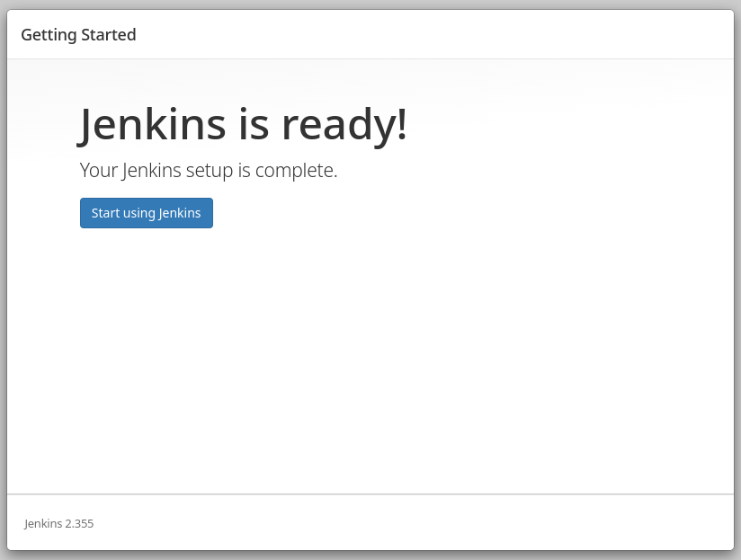Viewport: 741px width, 560px height.
Task: Click the Start using Jenkins button
Action: click(x=147, y=213)
